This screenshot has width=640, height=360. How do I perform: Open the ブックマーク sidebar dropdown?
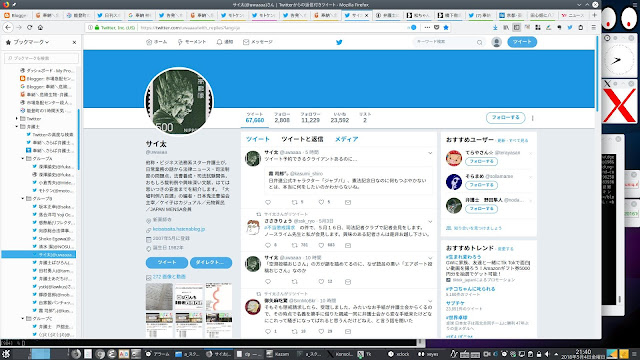point(31,42)
